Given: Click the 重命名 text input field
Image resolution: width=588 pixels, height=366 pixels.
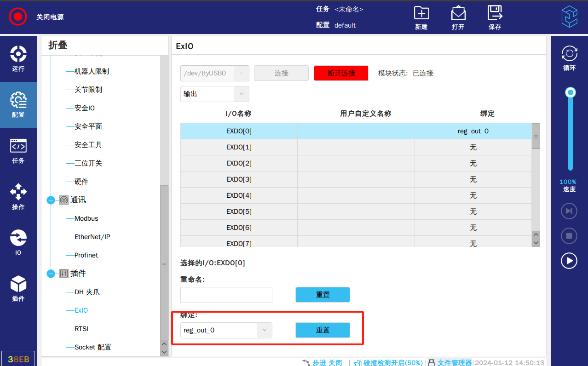Looking at the screenshot, I should click(x=226, y=295).
